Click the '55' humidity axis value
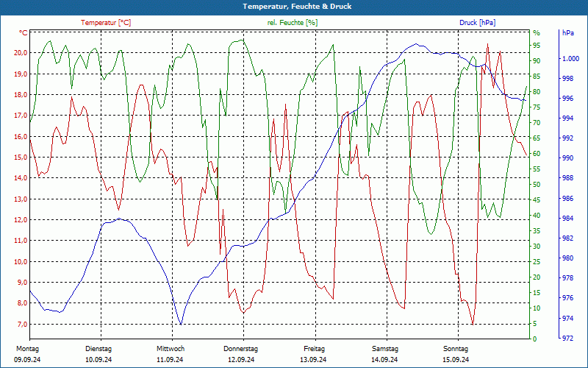This screenshot has width=588, height=368. click(537, 169)
